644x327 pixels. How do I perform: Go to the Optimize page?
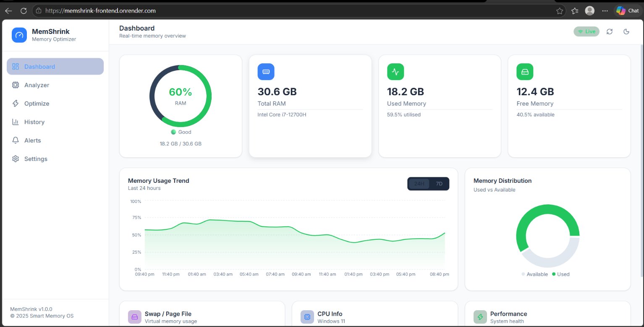[55, 104]
